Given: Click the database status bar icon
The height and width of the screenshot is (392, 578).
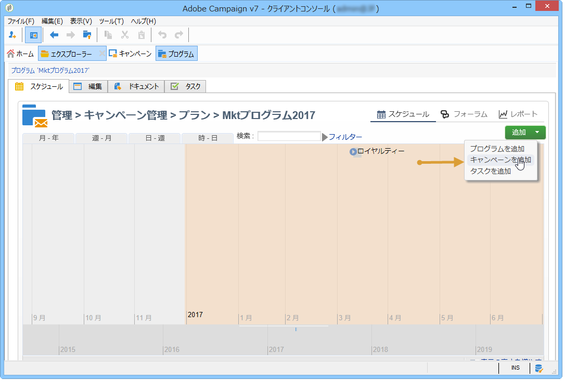Looking at the screenshot, I should (538, 368).
